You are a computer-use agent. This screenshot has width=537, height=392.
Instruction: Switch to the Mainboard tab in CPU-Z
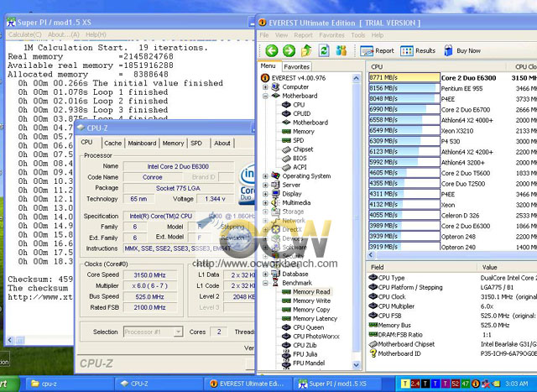(142, 143)
